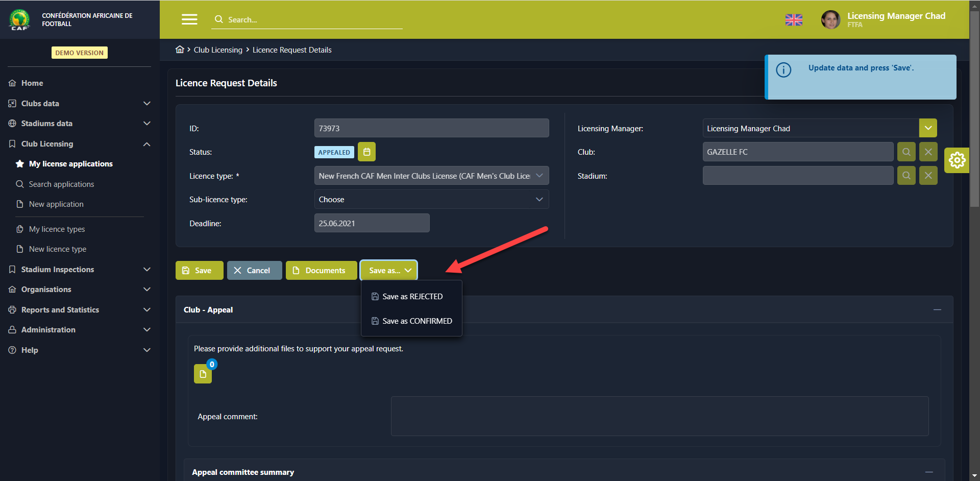
Task: Open the Sub-licence type dropdown
Action: pyautogui.click(x=431, y=200)
